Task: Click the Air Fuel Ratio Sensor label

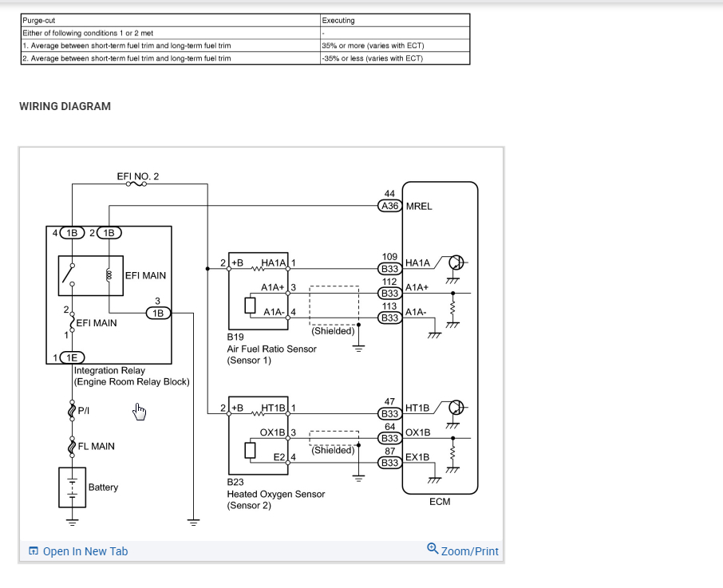Action: point(271,349)
